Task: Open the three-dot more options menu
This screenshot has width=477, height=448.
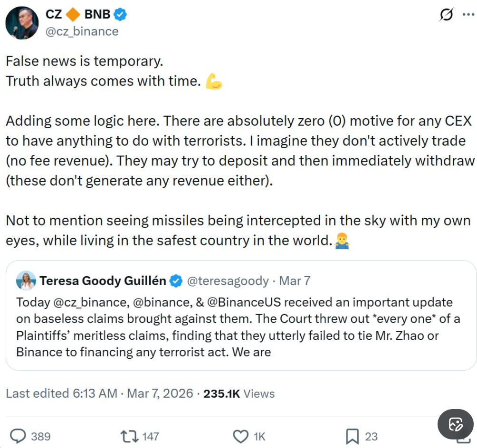Action: click(x=468, y=15)
